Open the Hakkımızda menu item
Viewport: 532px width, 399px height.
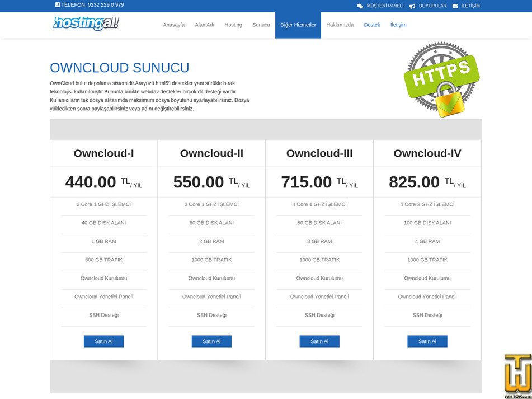(x=340, y=25)
